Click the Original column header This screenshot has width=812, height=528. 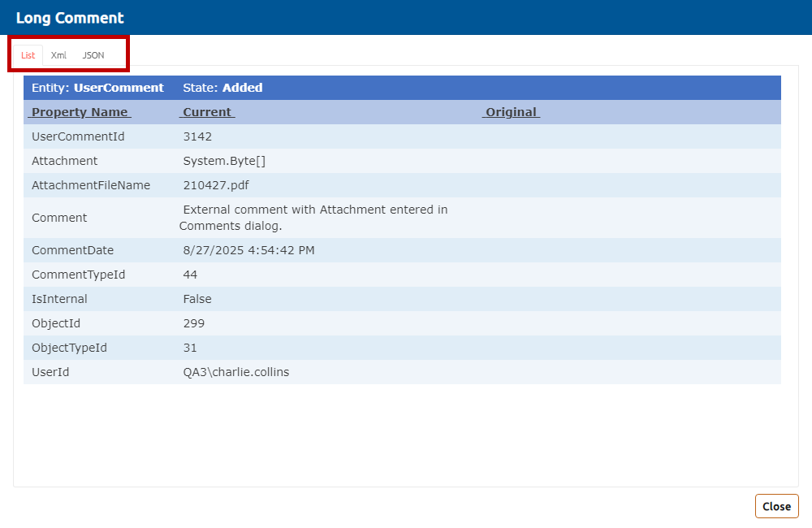pos(511,112)
